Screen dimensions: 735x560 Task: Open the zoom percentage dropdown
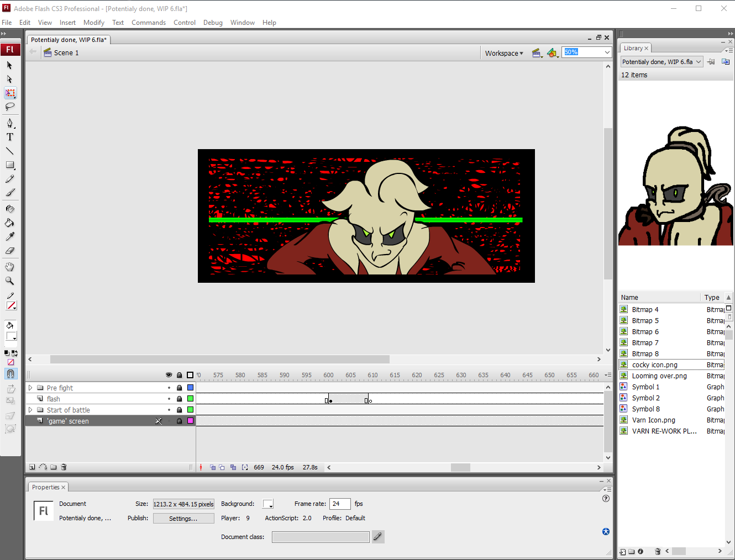pyautogui.click(x=607, y=52)
